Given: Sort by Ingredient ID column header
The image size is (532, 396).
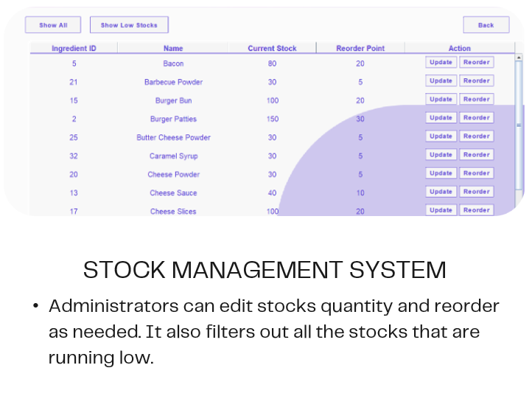Looking at the screenshot, I should click(x=74, y=48).
